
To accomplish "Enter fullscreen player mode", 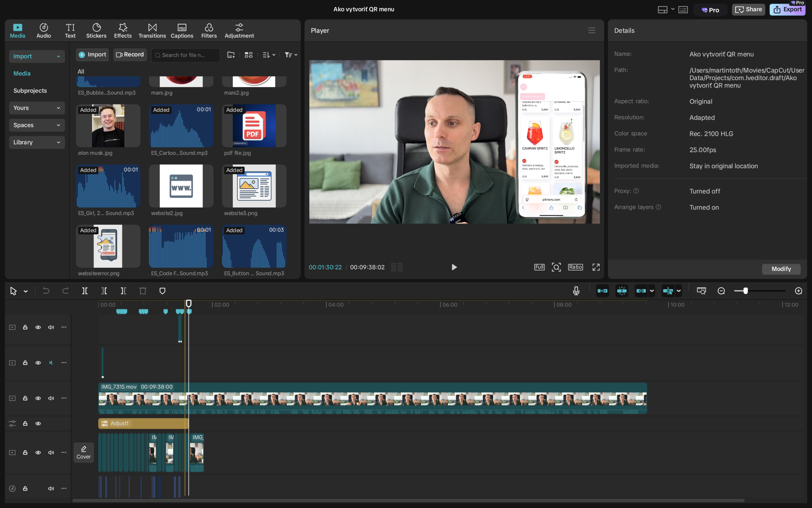I will click(596, 267).
